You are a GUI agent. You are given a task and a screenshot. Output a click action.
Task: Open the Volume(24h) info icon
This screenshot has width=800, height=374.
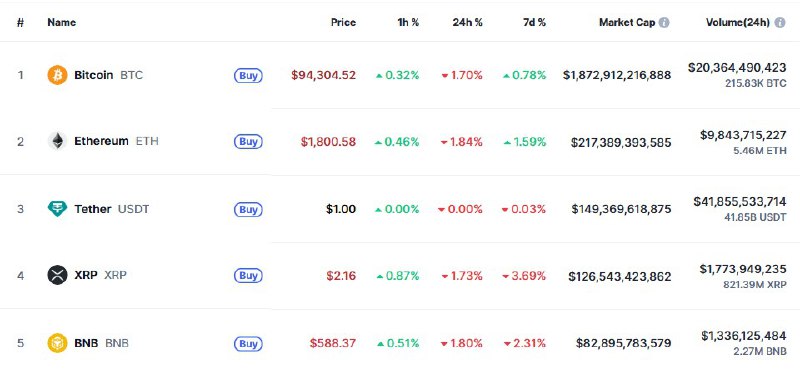click(780, 22)
